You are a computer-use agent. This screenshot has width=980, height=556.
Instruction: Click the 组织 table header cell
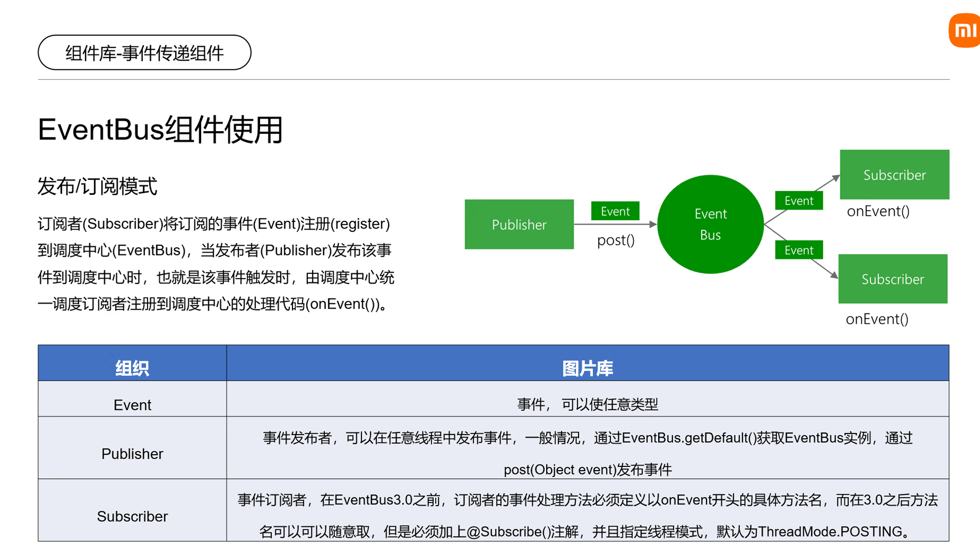coord(132,369)
